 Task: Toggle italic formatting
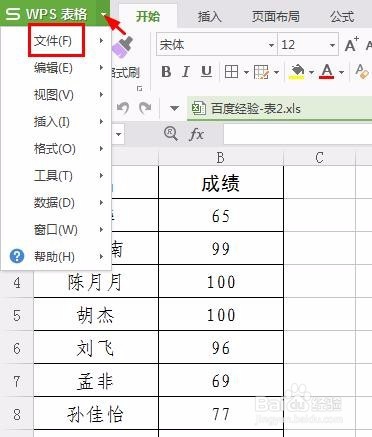pos(186,72)
